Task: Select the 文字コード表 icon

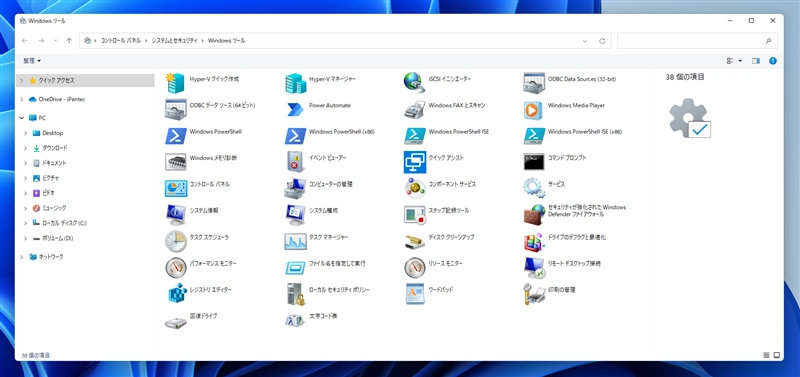Action: coord(295,320)
